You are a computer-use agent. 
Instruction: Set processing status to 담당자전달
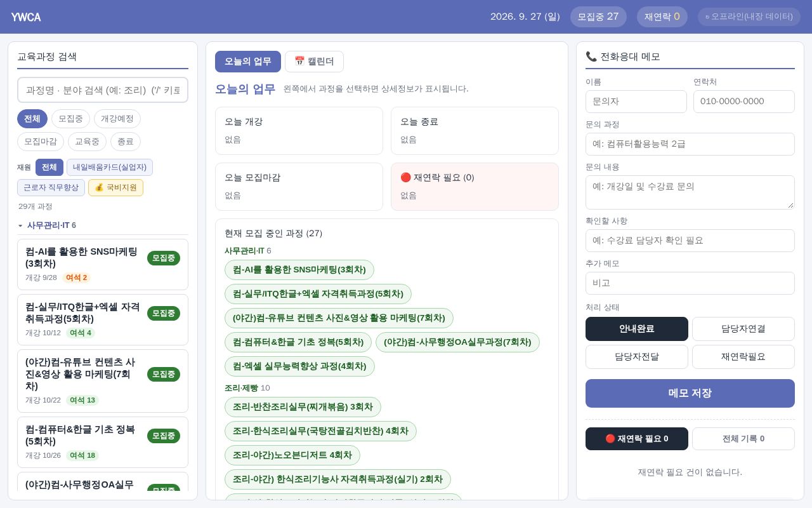[x=637, y=357]
